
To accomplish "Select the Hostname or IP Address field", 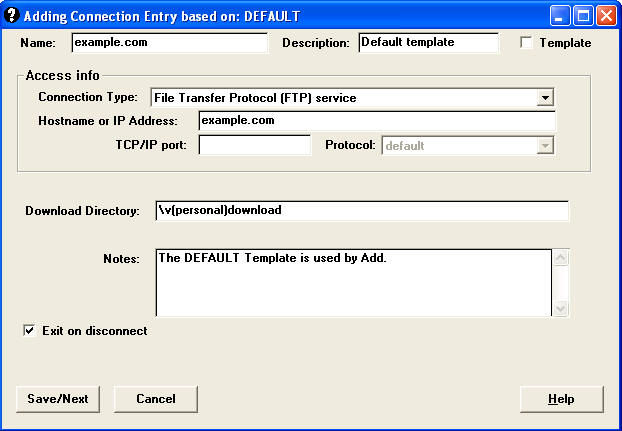I will pyautogui.click(x=376, y=121).
